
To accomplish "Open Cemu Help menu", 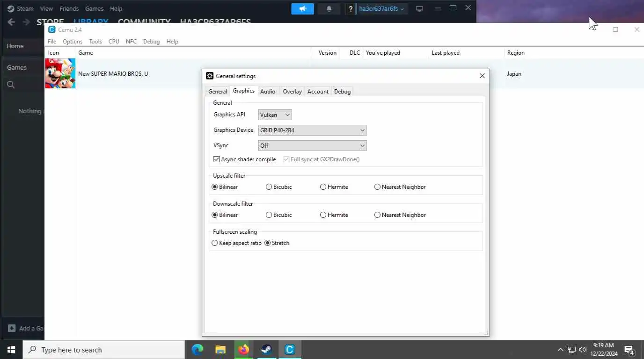I will point(172,42).
